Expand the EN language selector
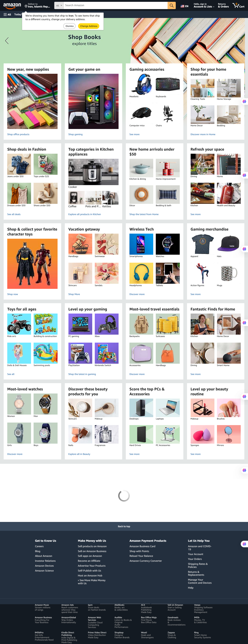This screenshot has height=644, width=248. [x=185, y=6]
